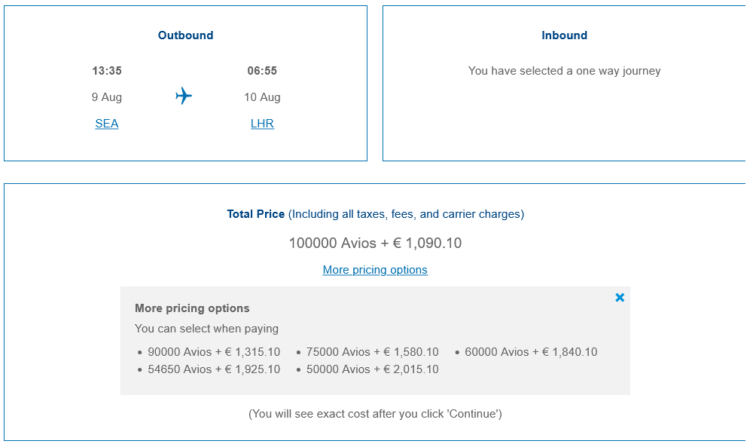750x444 pixels.
Task: Click the one way journey message
Action: (564, 71)
